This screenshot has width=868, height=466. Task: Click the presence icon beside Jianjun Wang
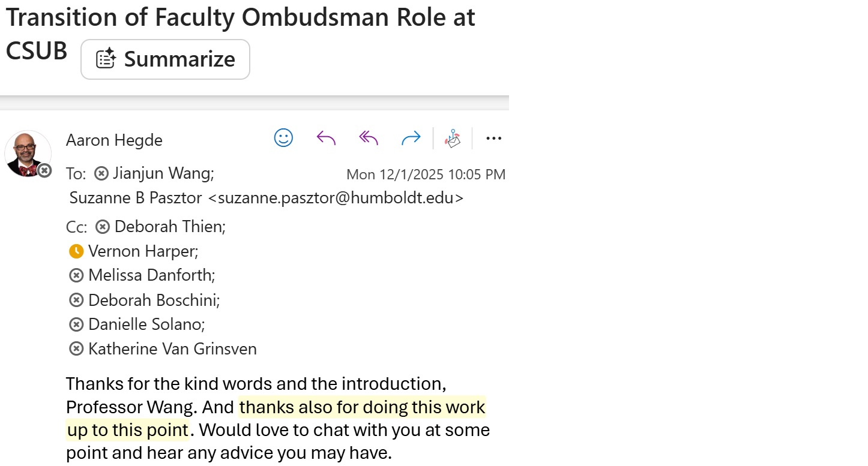click(x=102, y=173)
